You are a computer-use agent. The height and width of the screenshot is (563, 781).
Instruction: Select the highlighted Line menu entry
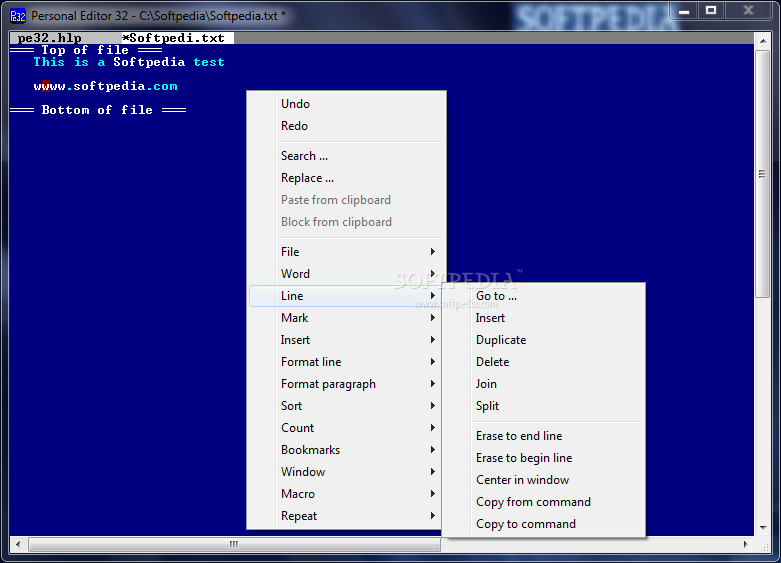coord(347,295)
